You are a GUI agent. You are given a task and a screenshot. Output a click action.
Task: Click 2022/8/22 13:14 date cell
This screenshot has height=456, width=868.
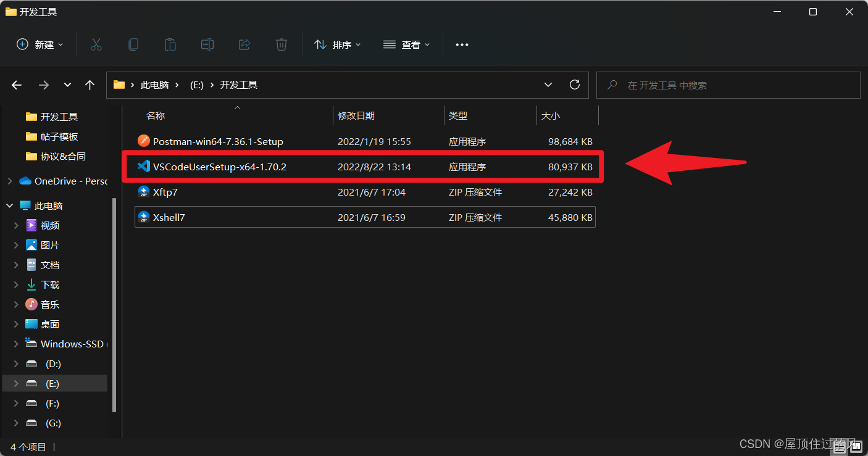[x=374, y=167]
